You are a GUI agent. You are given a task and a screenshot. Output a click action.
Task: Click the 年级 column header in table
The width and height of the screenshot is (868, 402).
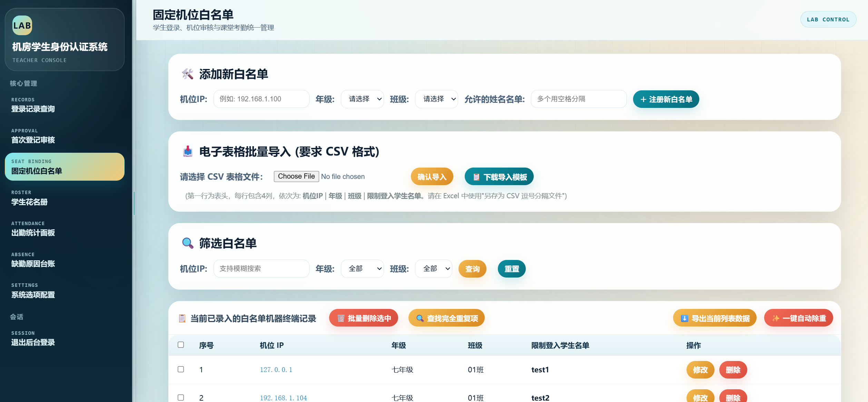pyautogui.click(x=398, y=345)
